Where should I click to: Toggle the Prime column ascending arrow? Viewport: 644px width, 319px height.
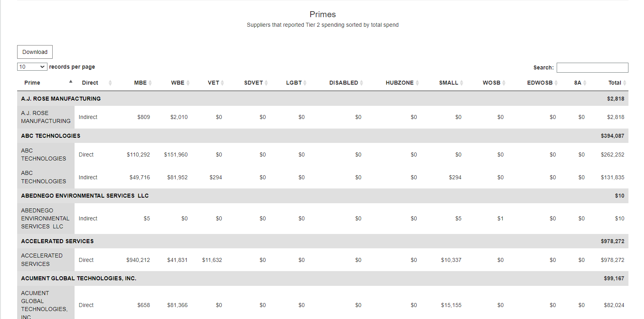click(x=71, y=81)
